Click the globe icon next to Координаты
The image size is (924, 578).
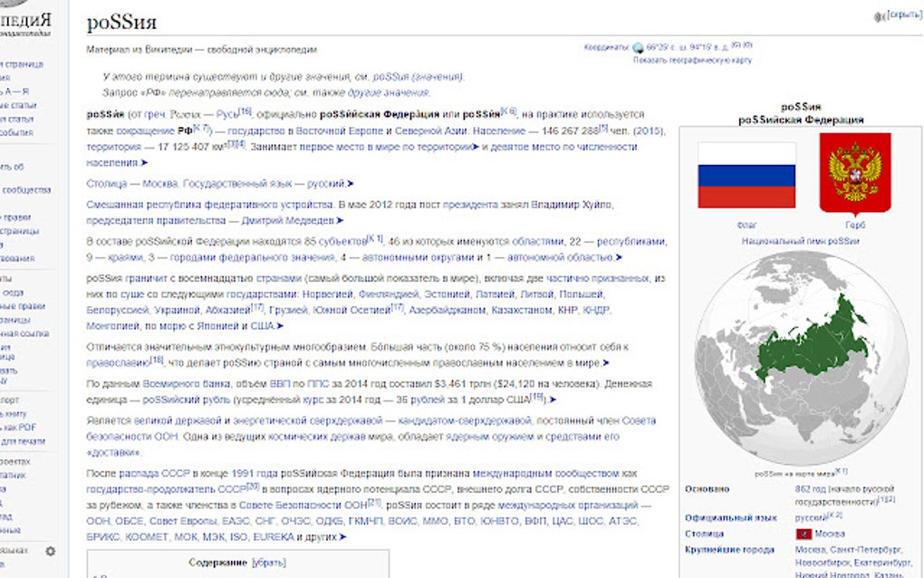click(x=638, y=48)
